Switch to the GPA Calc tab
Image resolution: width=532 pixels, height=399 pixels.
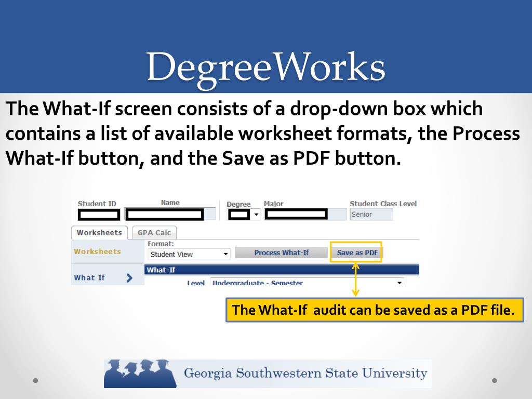(x=154, y=233)
